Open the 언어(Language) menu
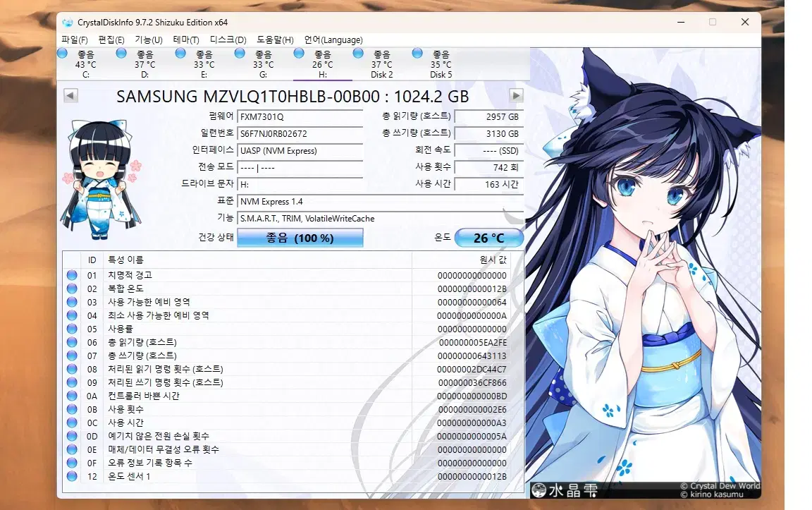This screenshot has width=812, height=510. [333, 40]
